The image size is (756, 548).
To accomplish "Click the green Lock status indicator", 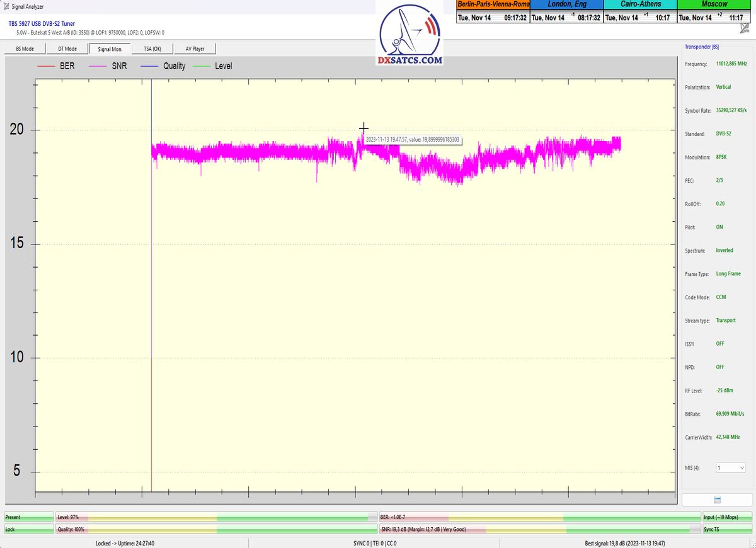I will click(x=29, y=530).
